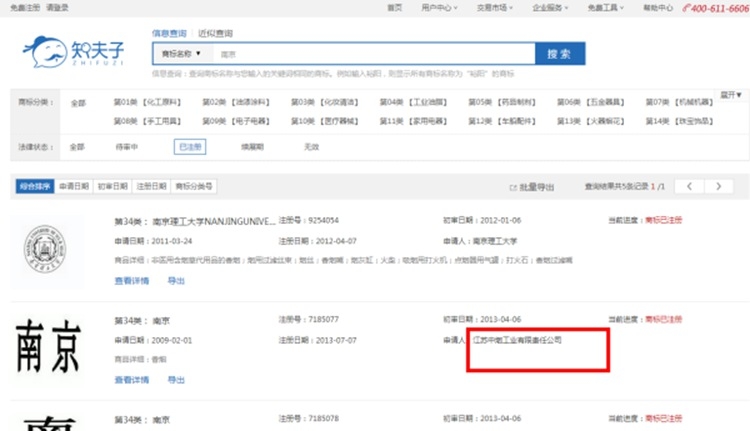This screenshot has width=750, height=431.
Task: Go to 首页 in the top navigation
Action: (395, 8)
